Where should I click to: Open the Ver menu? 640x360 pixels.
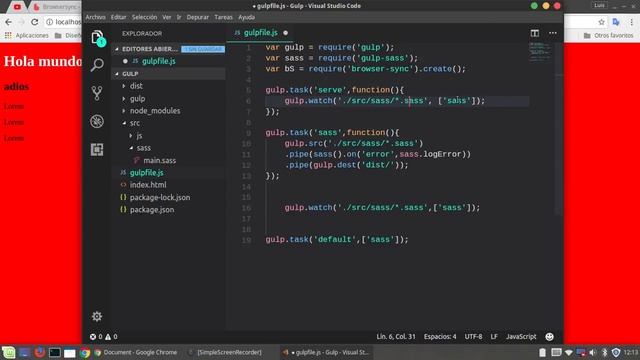click(167, 17)
